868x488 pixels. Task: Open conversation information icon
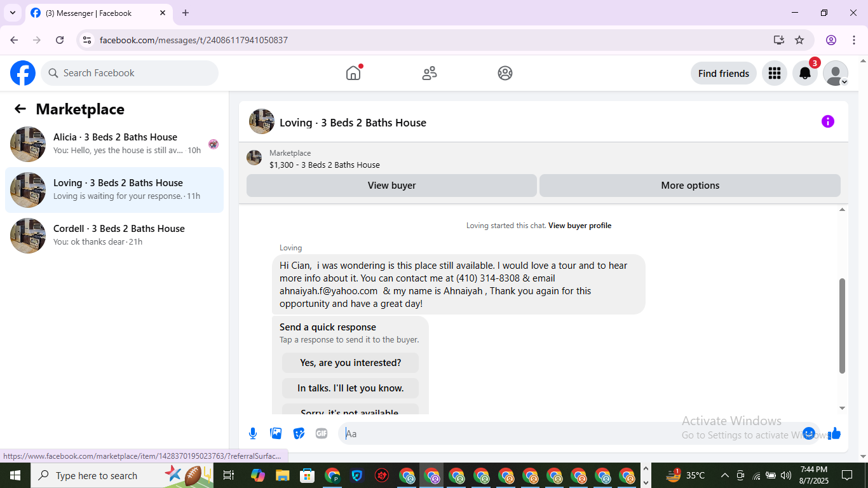(x=827, y=121)
